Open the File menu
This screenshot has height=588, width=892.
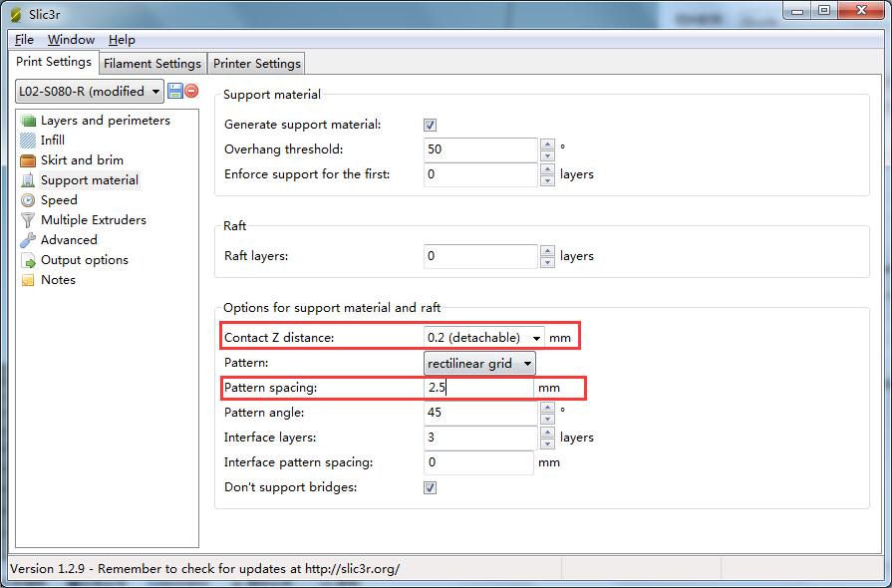tap(24, 40)
